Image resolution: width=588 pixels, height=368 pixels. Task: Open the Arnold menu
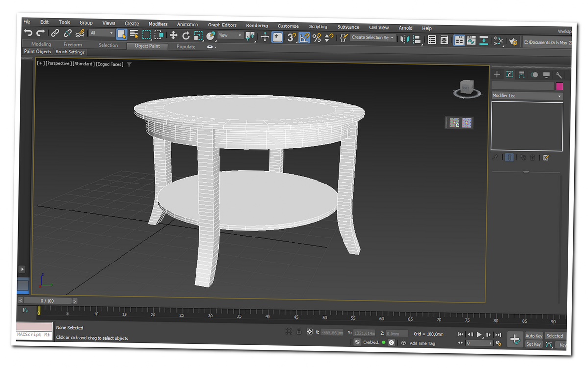[x=405, y=28]
